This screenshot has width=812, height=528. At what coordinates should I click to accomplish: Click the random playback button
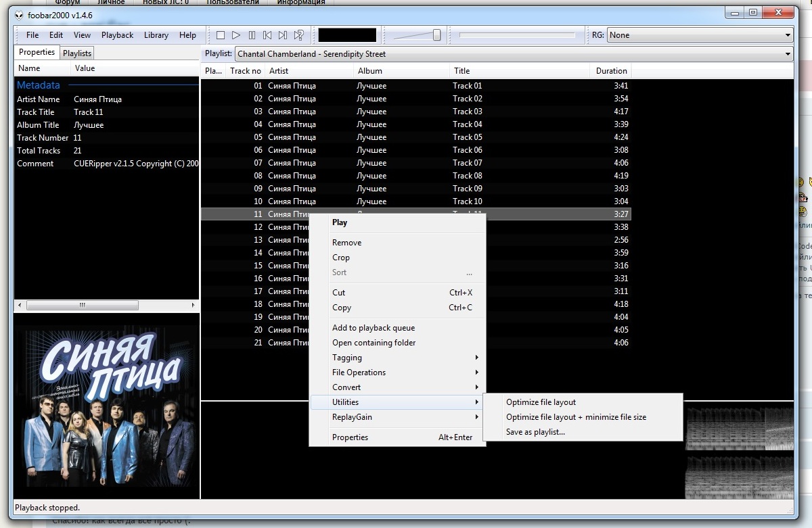(298, 35)
